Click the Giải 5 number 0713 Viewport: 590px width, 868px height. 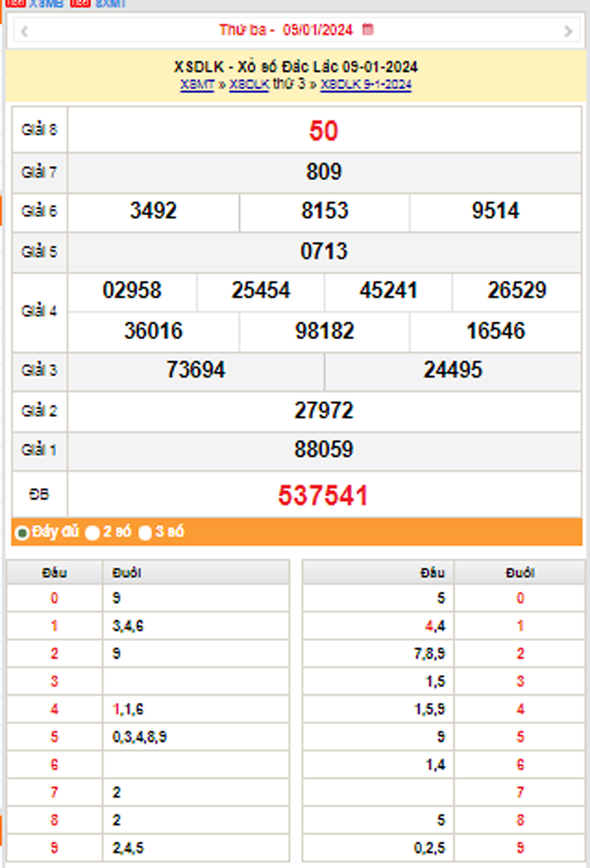point(324,251)
